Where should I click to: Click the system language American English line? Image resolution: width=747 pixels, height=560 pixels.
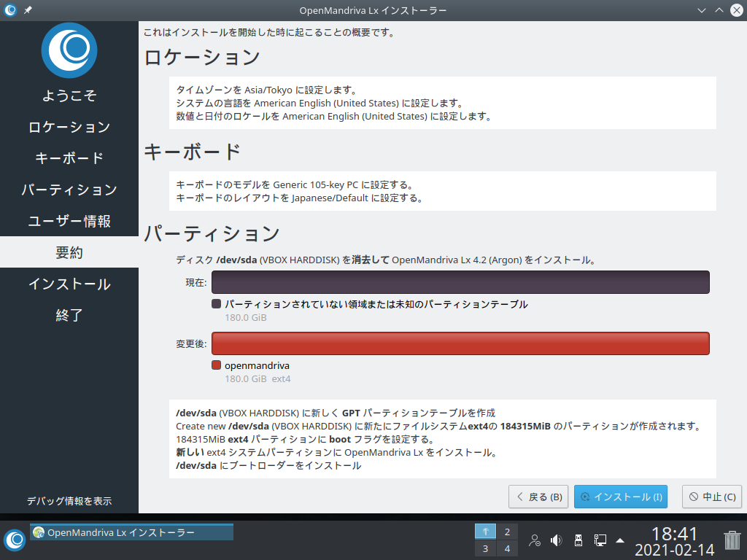(320, 104)
